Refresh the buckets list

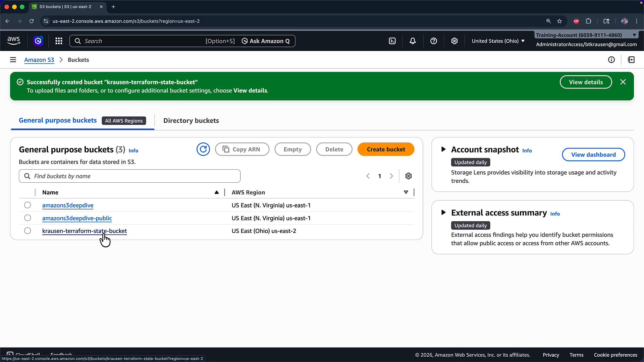click(203, 149)
